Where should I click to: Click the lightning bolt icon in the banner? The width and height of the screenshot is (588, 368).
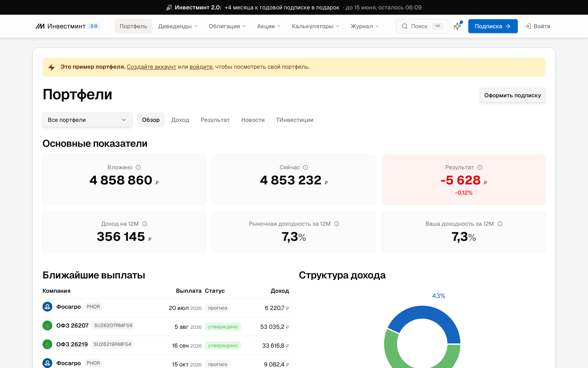coord(51,67)
